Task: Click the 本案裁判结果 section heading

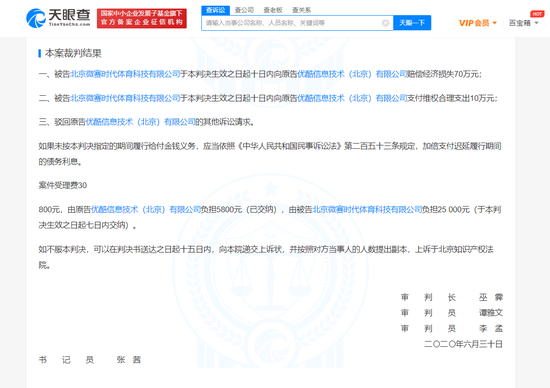Action: click(73, 53)
